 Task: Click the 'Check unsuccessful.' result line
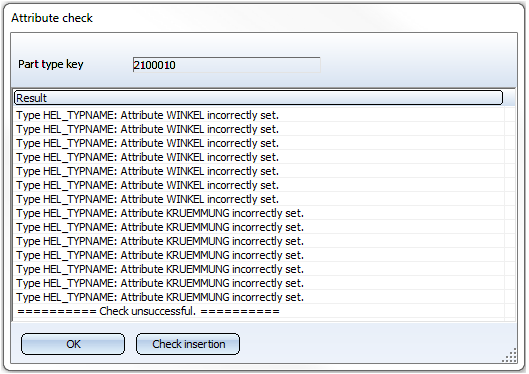pyautogui.click(x=259, y=311)
